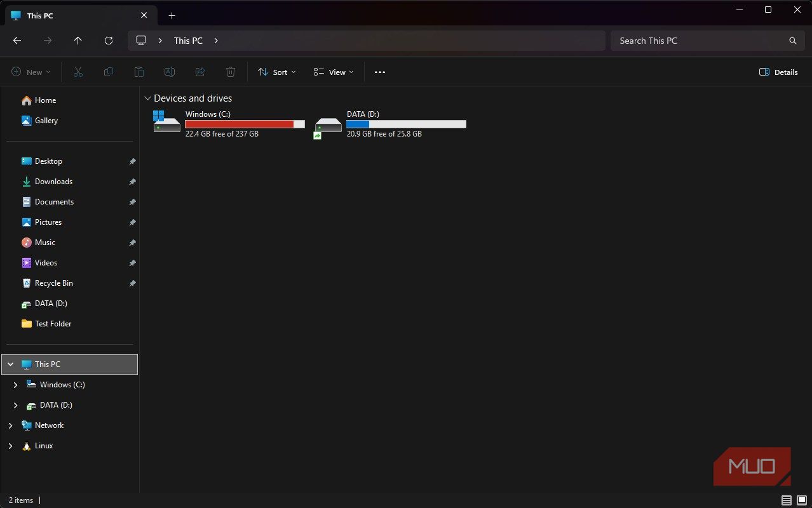The width and height of the screenshot is (812, 508).
Task: Select '22.4 GB free of 237 GB' text
Action: pos(222,134)
